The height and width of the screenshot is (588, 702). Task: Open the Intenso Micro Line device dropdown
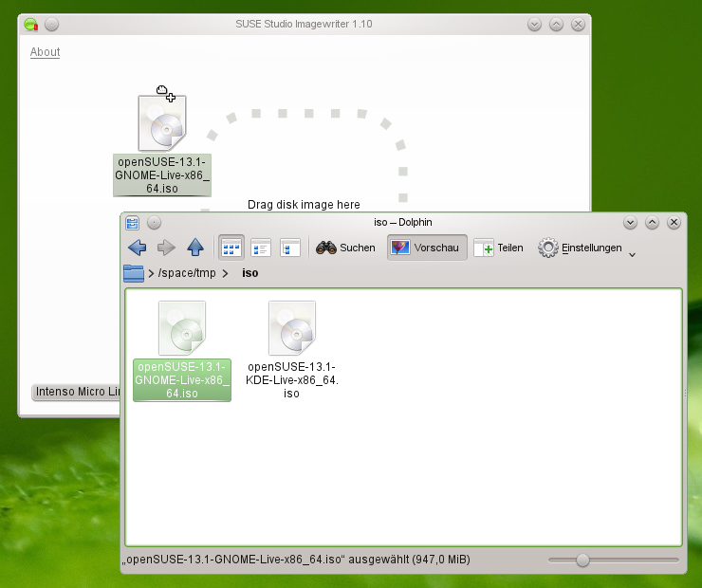click(76, 392)
